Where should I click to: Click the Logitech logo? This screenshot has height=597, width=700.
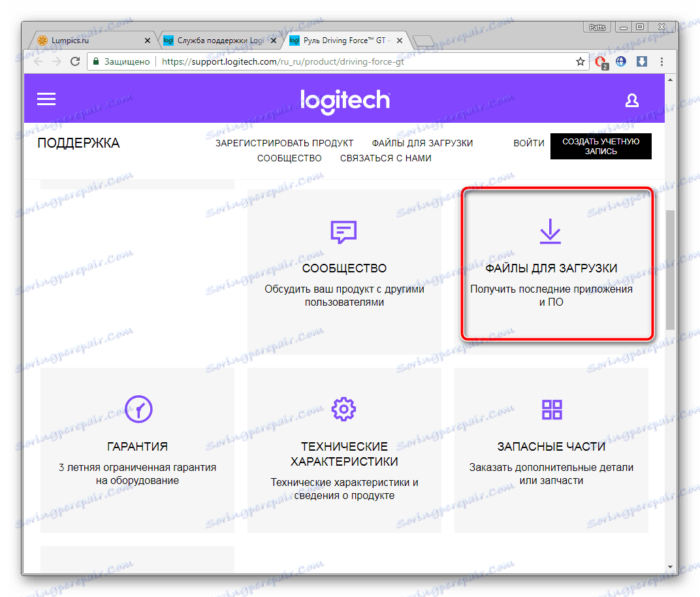click(x=345, y=101)
